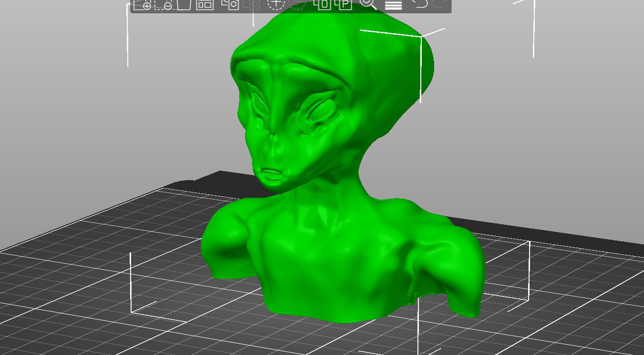
Task: Click the Undo arrow icon
Action: coord(419,4)
